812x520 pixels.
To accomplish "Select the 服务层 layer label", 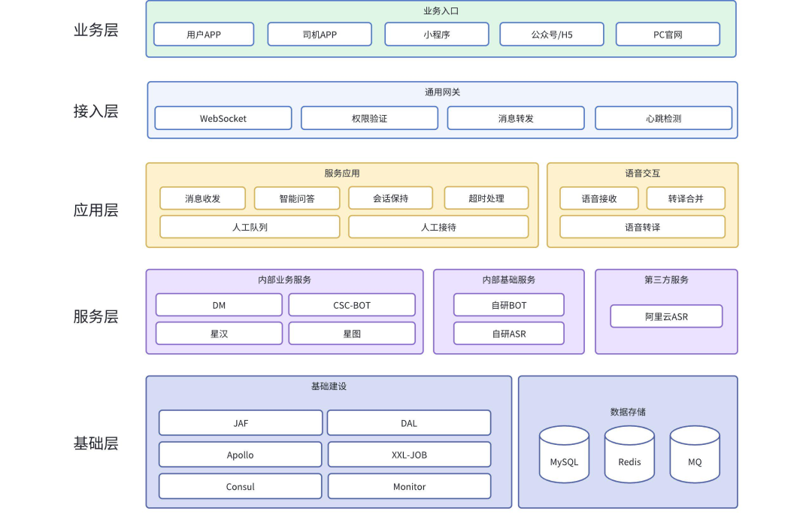I will [95, 316].
